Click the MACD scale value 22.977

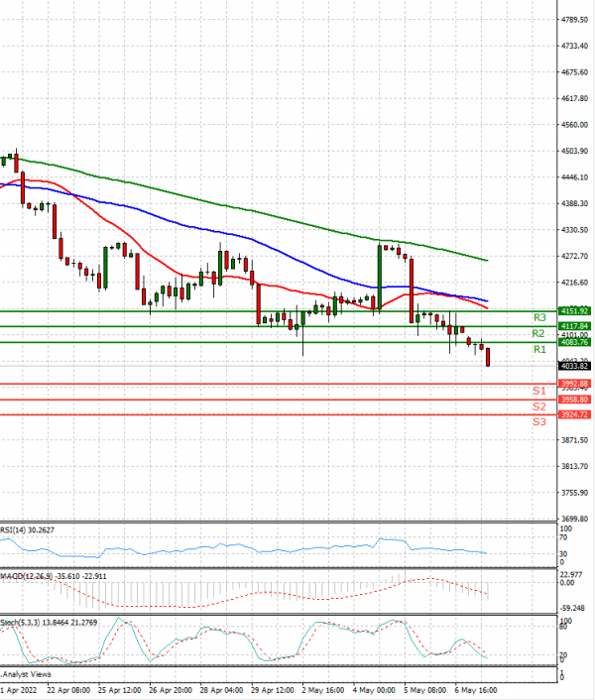(x=571, y=574)
